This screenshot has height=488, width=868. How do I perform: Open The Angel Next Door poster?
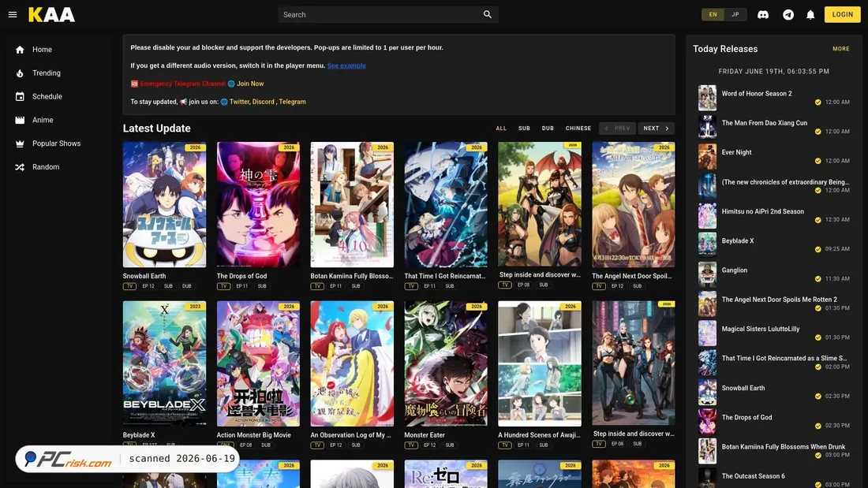click(634, 205)
